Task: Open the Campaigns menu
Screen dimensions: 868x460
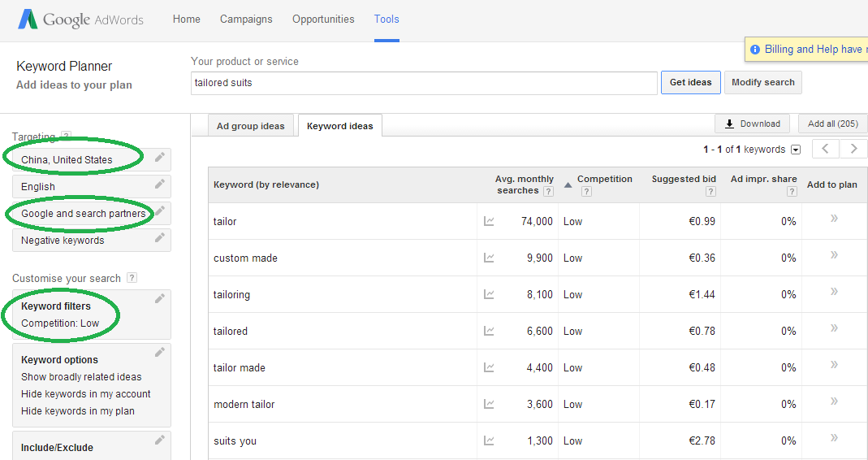Action: [246, 19]
